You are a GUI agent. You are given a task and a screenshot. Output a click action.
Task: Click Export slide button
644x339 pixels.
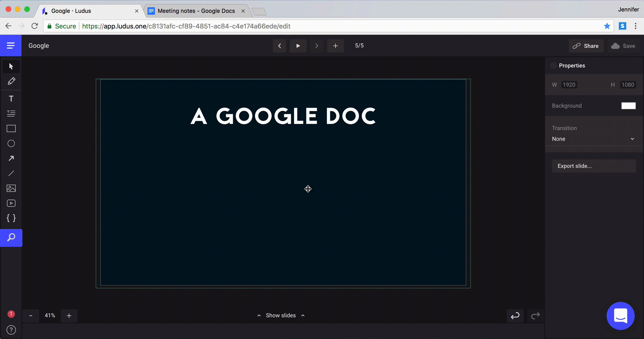coord(594,166)
